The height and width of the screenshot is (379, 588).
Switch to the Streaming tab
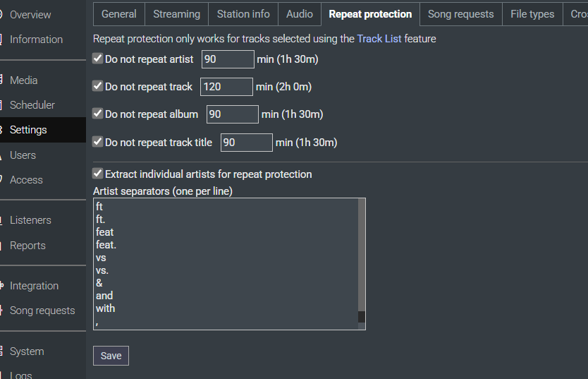point(176,14)
